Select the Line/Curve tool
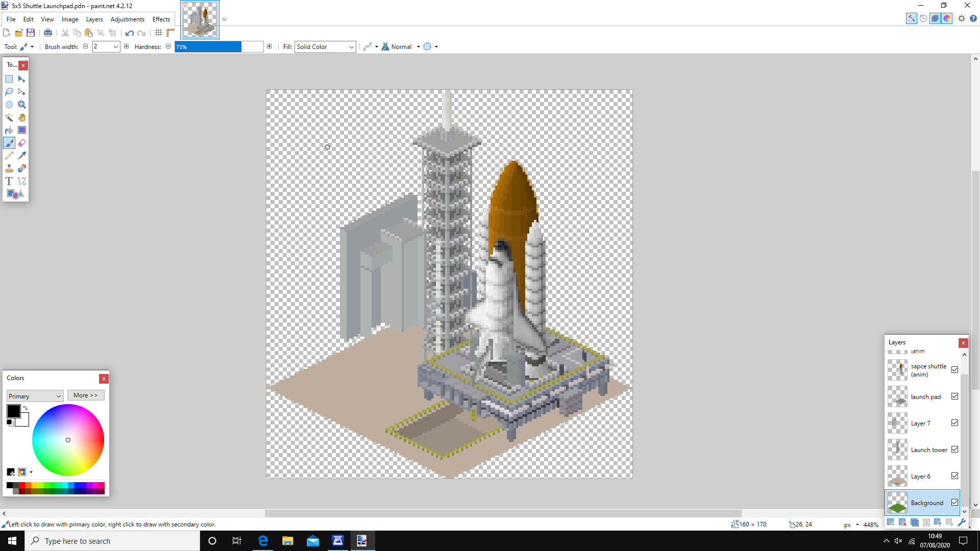 pos(22,181)
